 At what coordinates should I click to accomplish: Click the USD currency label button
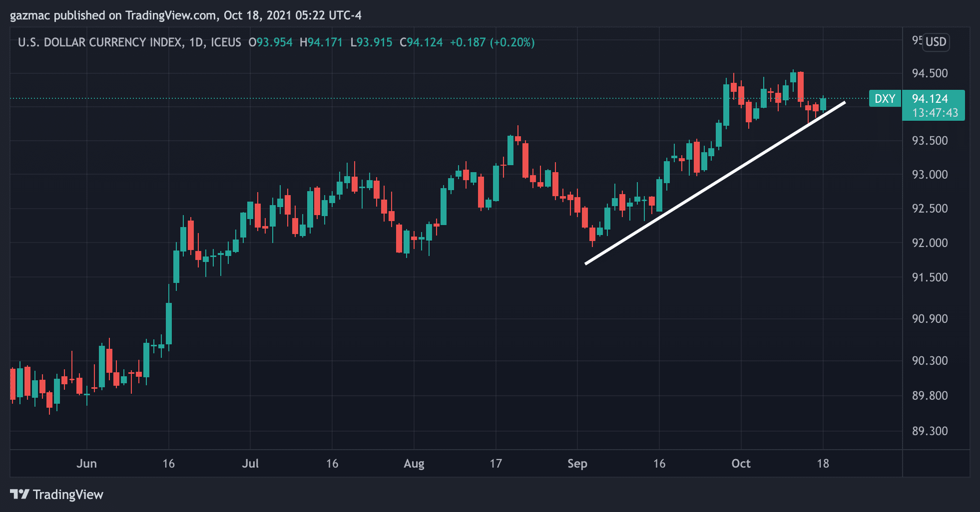pyautogui.click(x=936, y=42)
